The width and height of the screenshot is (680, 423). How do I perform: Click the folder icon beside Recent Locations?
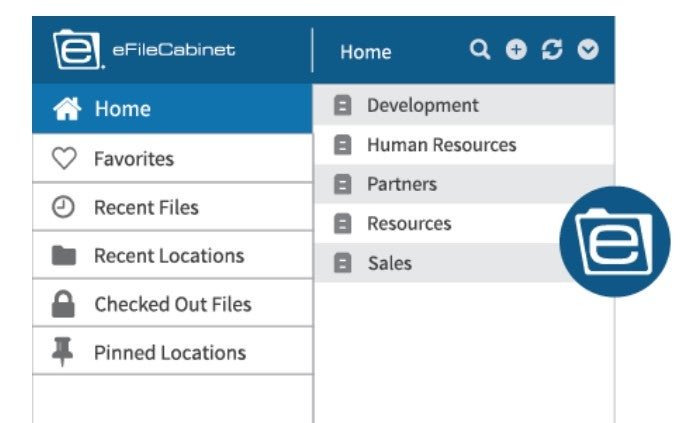click(64, 255)
